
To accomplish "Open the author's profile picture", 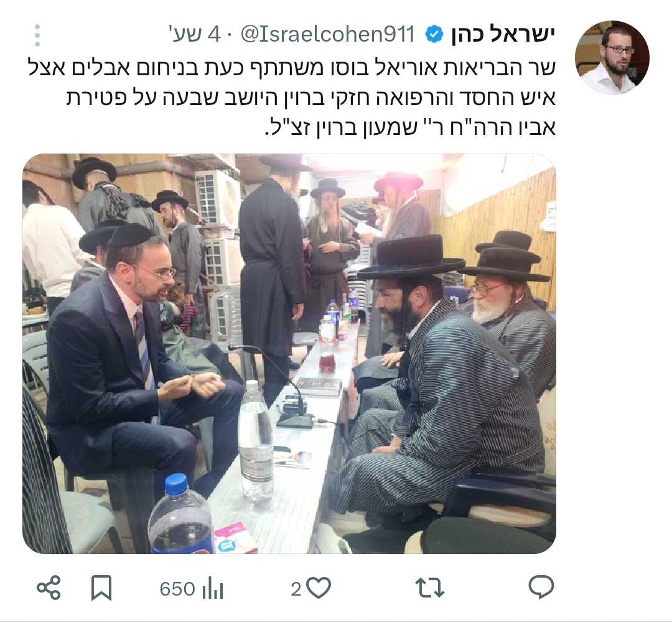I will [x=612, y=57].
